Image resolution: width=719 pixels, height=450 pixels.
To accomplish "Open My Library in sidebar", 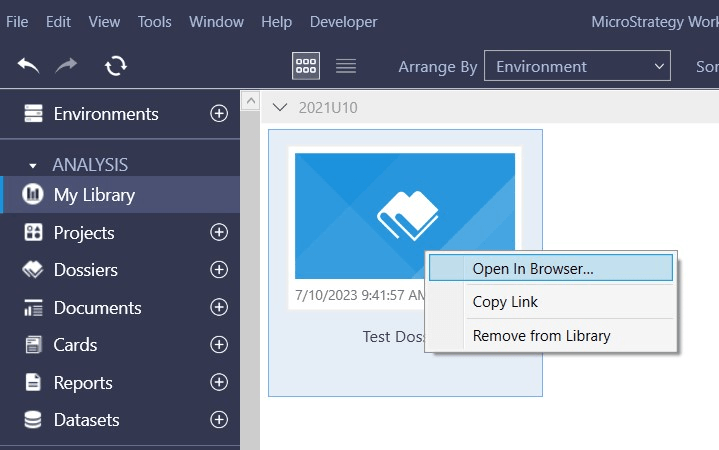I will [x=94, y=195].
